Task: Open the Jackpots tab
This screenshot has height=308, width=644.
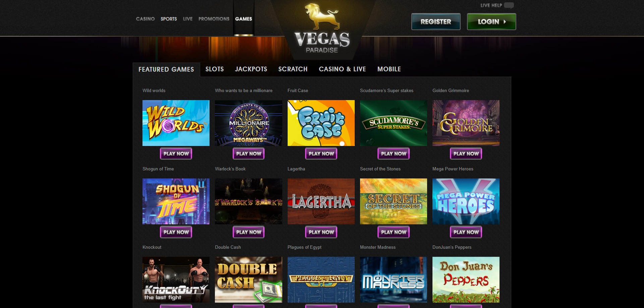Action: (251, 69)
